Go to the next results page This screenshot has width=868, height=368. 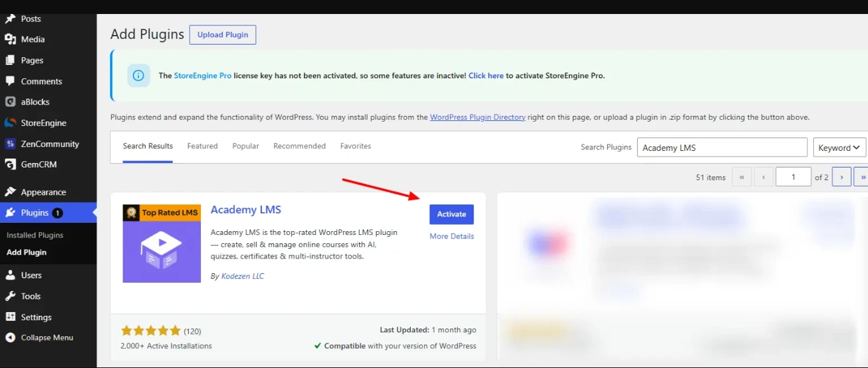coord(841,177)
